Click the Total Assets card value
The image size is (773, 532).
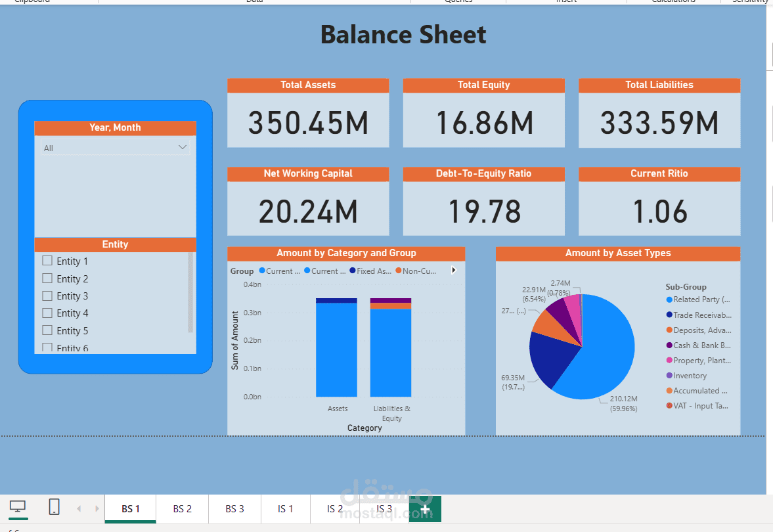pyautogui.click(x=308, y=123)
